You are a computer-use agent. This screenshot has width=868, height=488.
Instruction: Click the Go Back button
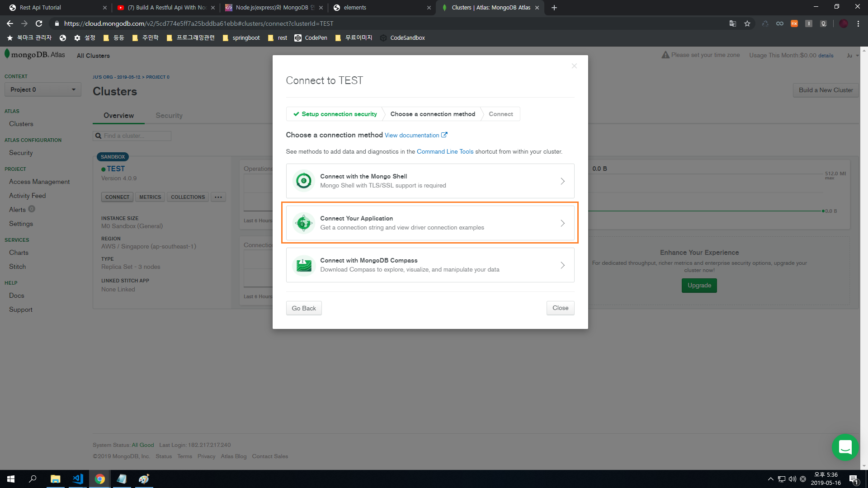coord(304,308)
